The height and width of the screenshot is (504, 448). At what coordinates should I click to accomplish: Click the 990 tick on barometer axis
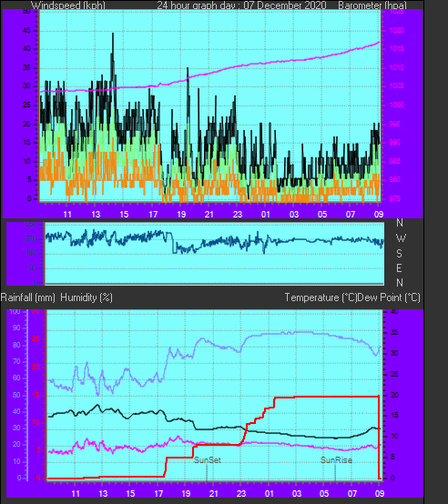(x=395, y=143)
